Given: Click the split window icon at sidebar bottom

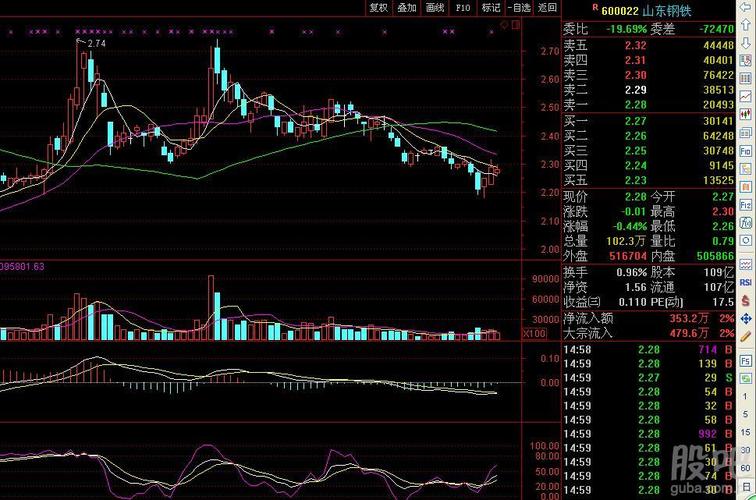Looking at the screenshot, I should click(745, 487).
